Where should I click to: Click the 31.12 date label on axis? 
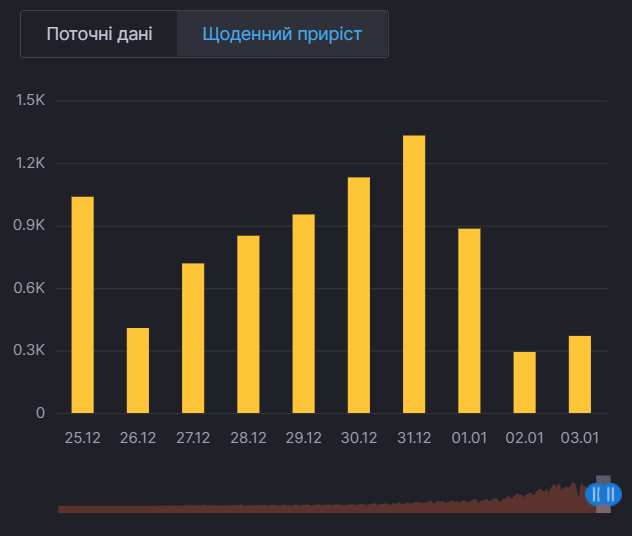click(414, 438)
